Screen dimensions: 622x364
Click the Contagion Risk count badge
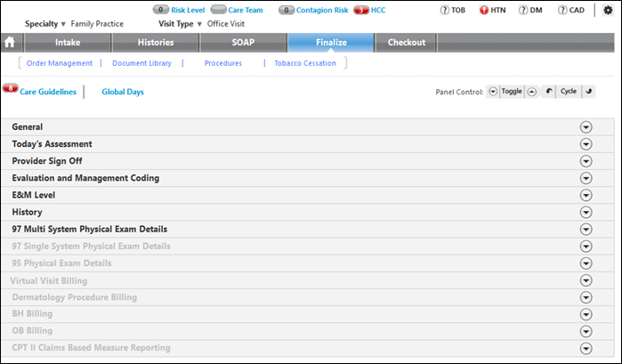click(287, 10)
